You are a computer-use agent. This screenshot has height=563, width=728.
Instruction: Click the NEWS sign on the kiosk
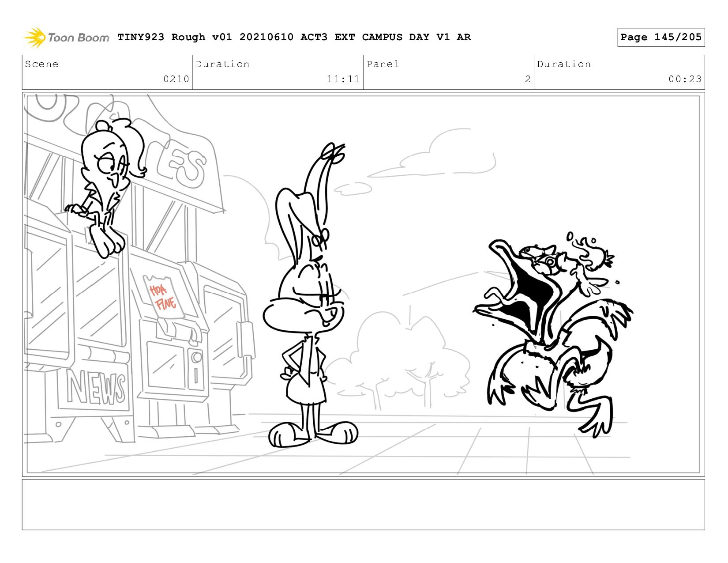click(96, 388)
